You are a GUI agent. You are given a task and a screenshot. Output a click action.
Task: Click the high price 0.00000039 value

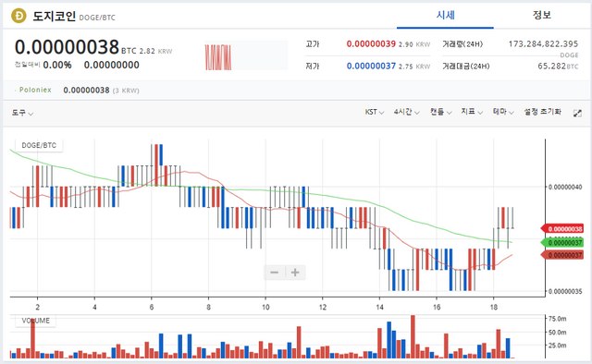tap(371, 44)
